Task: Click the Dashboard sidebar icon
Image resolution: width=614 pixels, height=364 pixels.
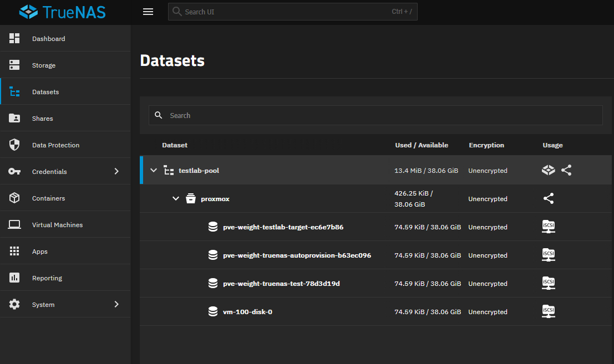Action: coord(14,38)
